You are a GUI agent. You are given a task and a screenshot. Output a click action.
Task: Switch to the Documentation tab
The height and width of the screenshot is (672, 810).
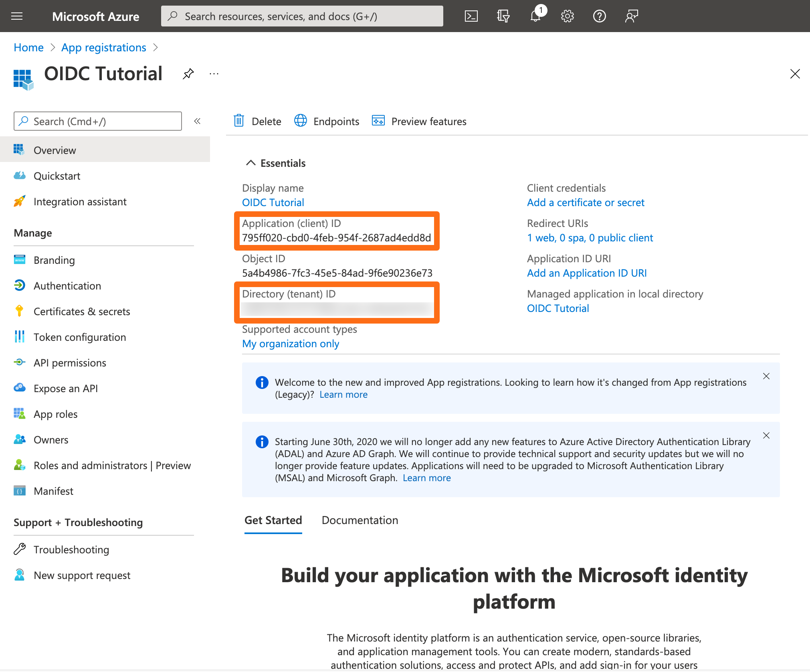coord(360,520)
